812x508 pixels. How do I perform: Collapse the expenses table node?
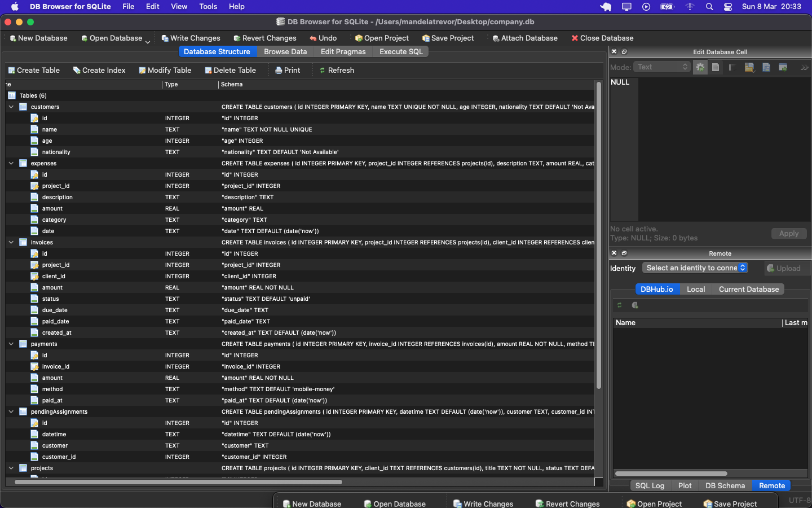(x=11, y=163)
